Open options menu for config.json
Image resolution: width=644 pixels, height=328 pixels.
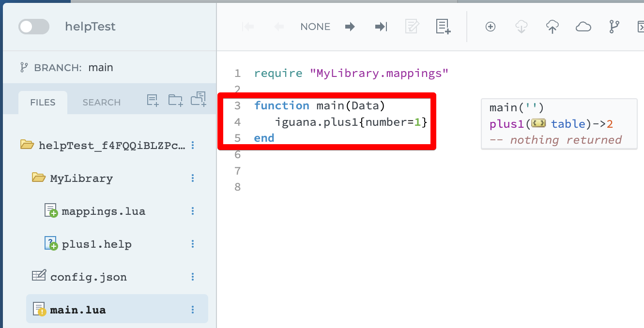pos(193,277)
